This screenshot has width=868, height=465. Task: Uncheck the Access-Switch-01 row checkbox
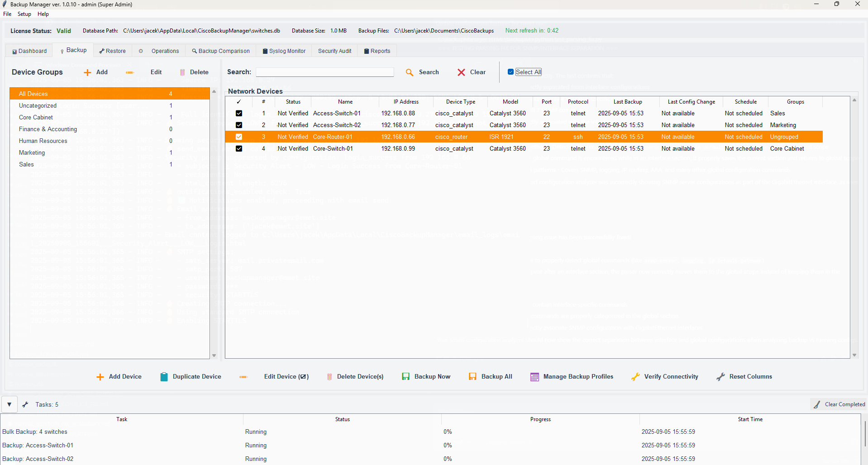[239, 114]
